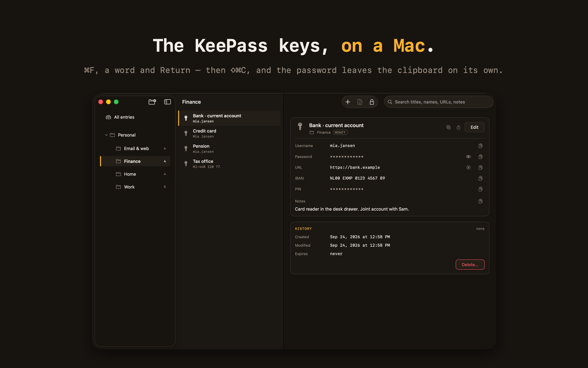Select the Credit card entry
Screen dimensions: 588x368
click(229, 133)
